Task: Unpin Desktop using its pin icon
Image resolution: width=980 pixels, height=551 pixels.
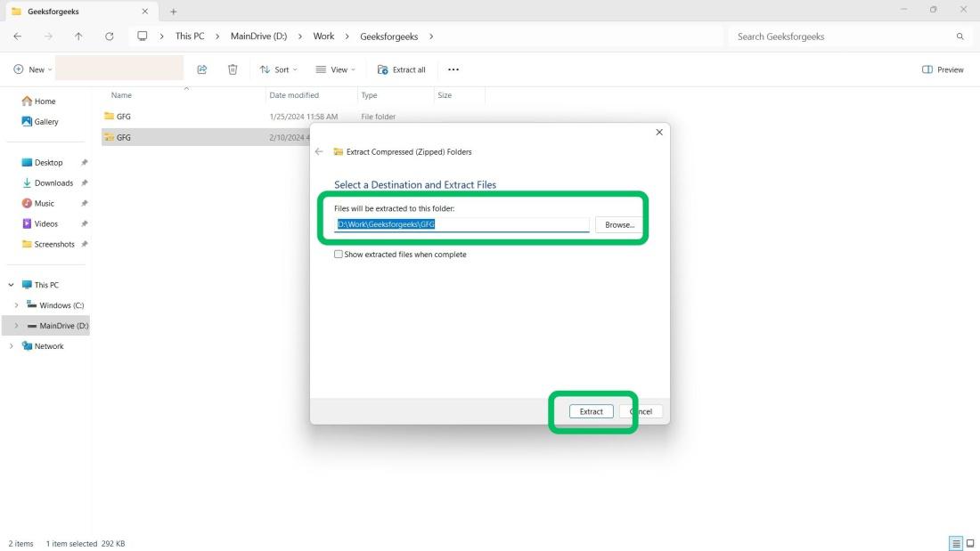Action: pos(85,162)
